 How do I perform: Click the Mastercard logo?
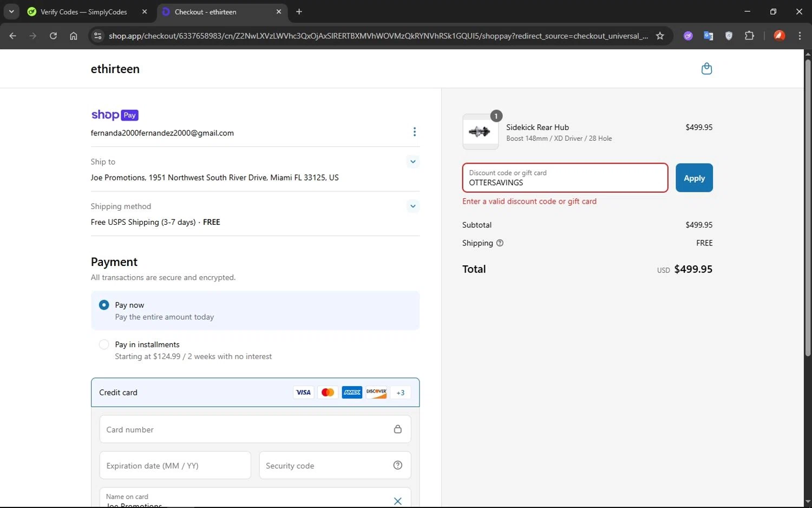[328, 393]
